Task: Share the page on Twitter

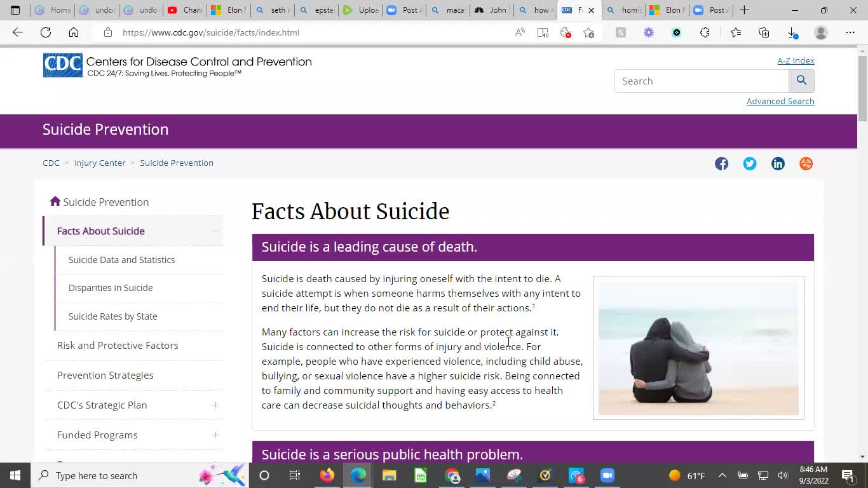Action: pyautogui.click(x=750, y=163)
